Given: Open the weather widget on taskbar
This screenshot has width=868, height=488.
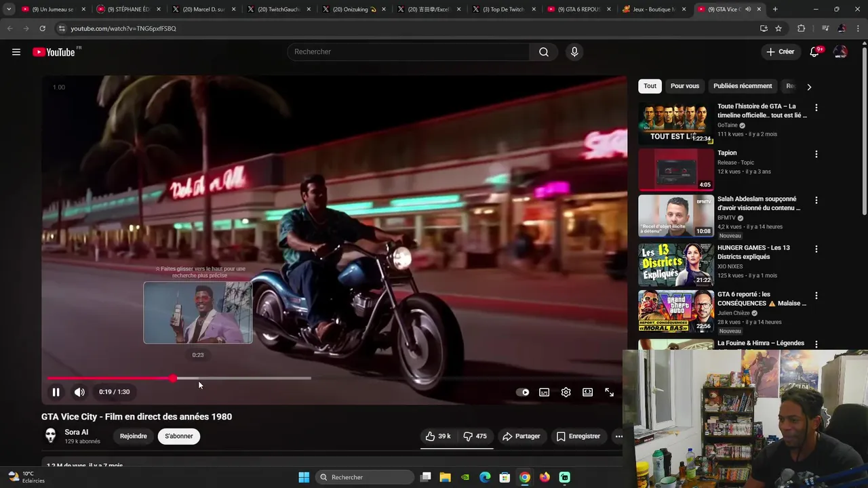Looking at the screenshot, I should (26, 477).
